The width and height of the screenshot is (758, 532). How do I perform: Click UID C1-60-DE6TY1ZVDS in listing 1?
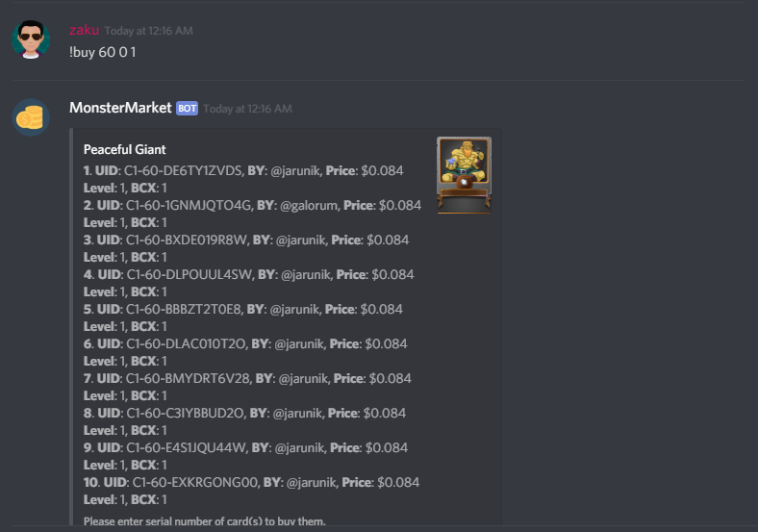click(x=183, y=170)
